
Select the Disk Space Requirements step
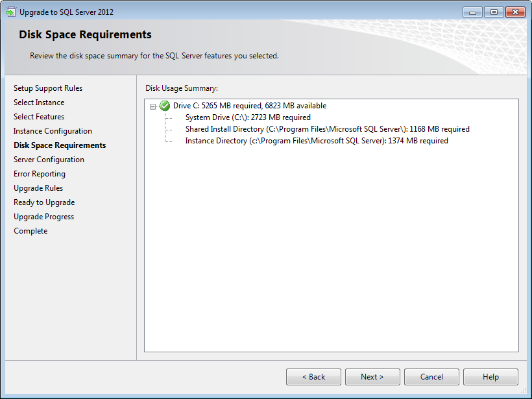[60, 145]
